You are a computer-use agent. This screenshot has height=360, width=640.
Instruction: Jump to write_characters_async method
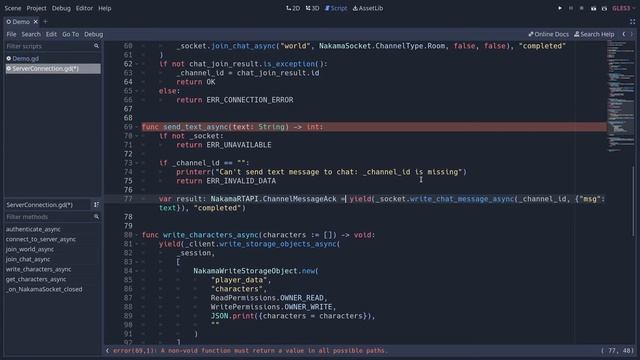tap(38, 269)
